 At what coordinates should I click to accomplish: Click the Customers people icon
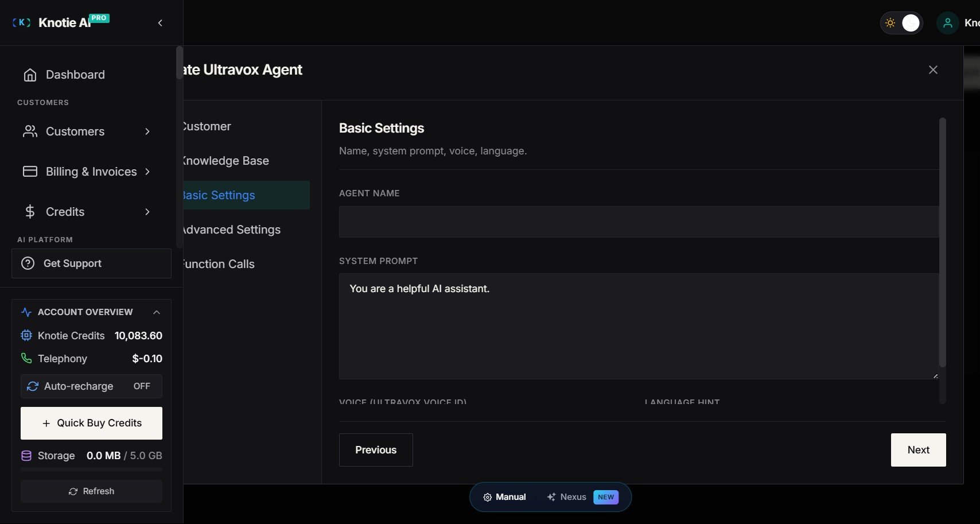[30, 131]
